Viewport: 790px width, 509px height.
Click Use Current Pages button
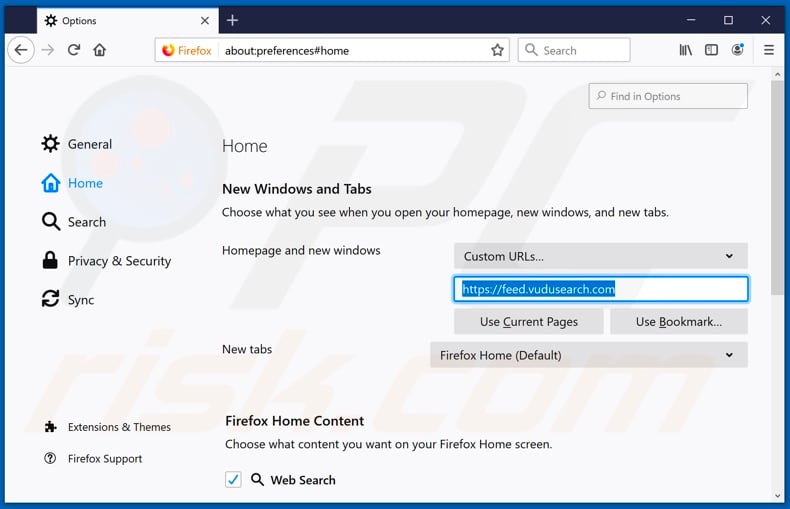click(529, 322)
